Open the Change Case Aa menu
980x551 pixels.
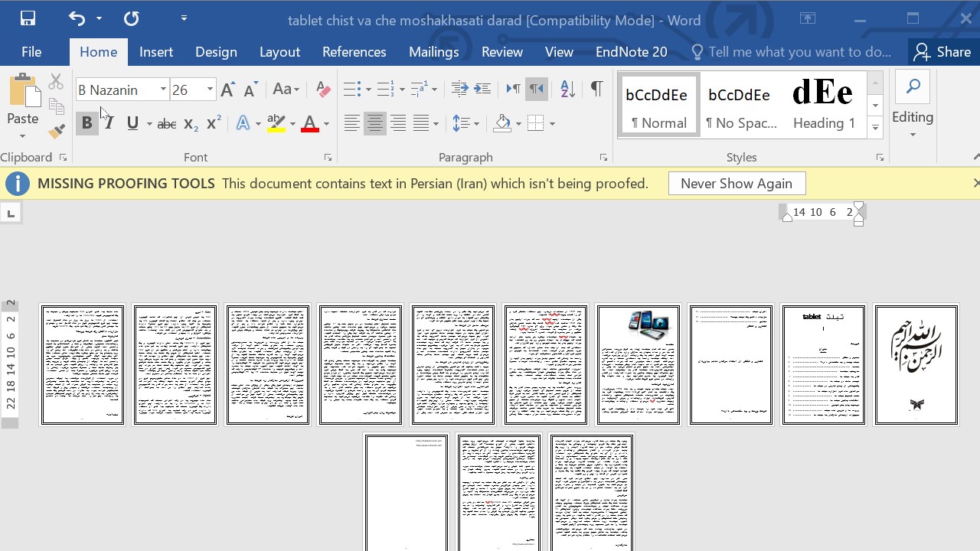(x=286, y=90)
